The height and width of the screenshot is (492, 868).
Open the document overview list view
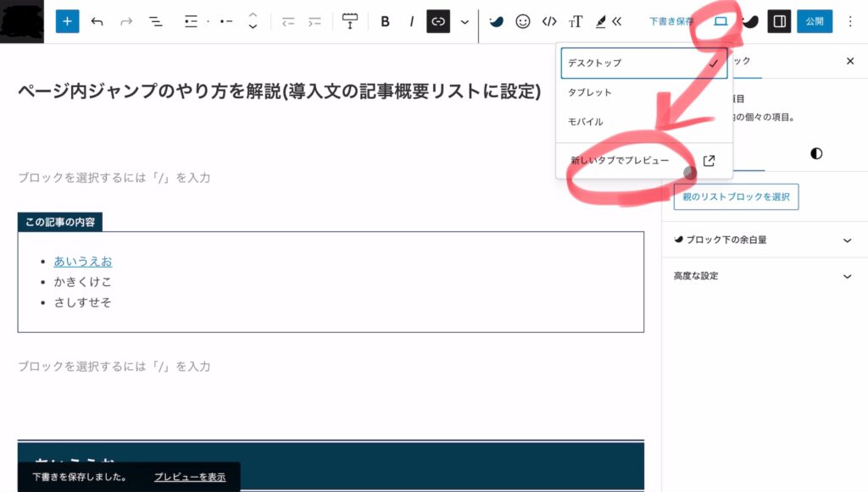(x=155, y=22)
